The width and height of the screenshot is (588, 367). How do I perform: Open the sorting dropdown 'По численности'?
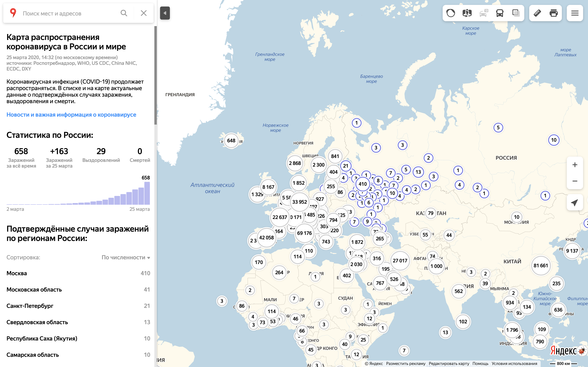(x=125, y=257)
